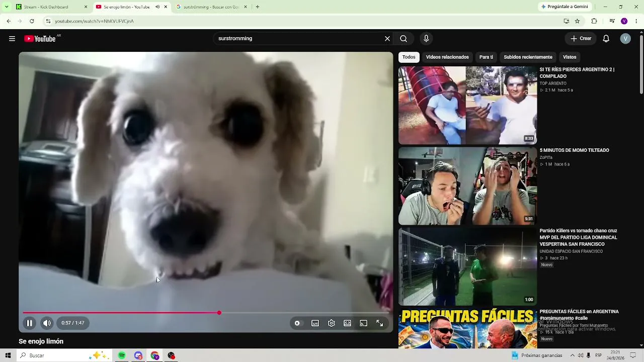Go to the YouTube home logo

[40, 39]
